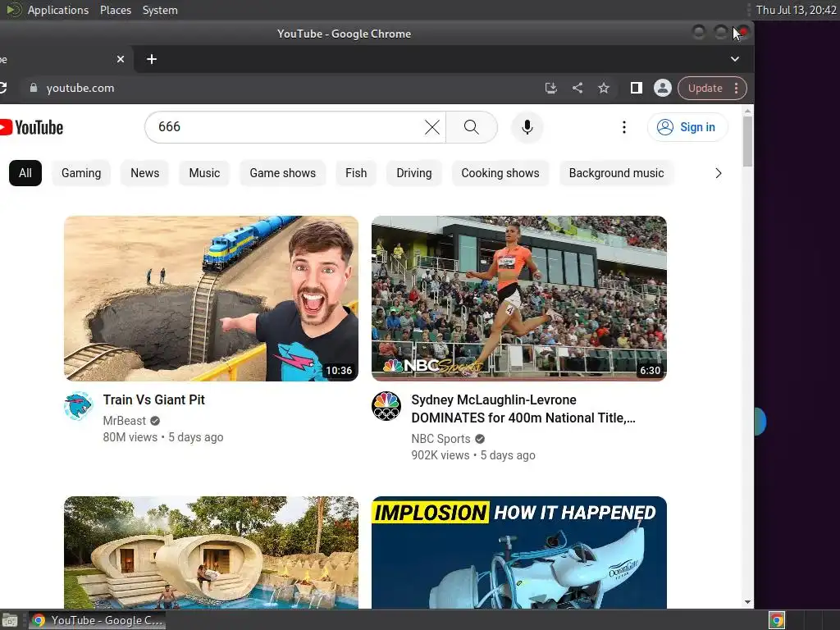
Task: Click the reload page button
Action: 2,88
